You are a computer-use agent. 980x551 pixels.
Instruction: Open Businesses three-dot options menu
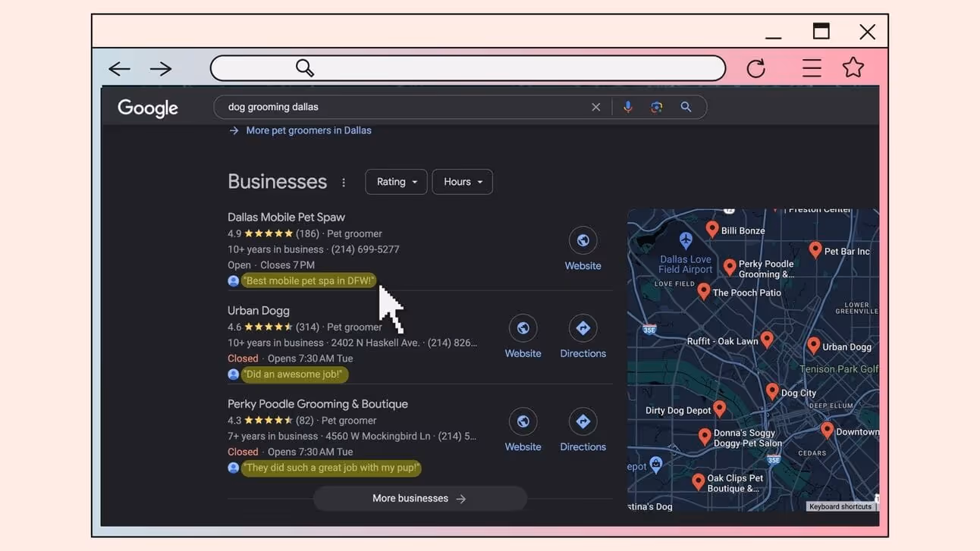pyautogui.click(x=344, y=183)
